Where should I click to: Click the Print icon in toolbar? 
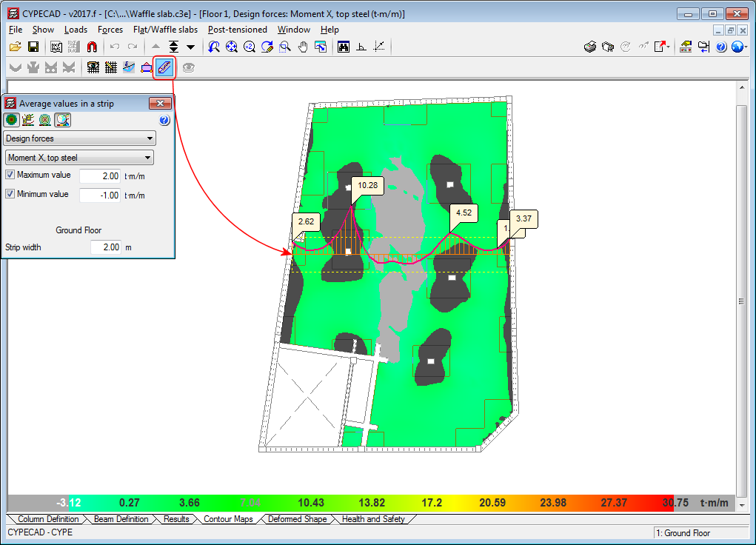click(x=590, y=47)
